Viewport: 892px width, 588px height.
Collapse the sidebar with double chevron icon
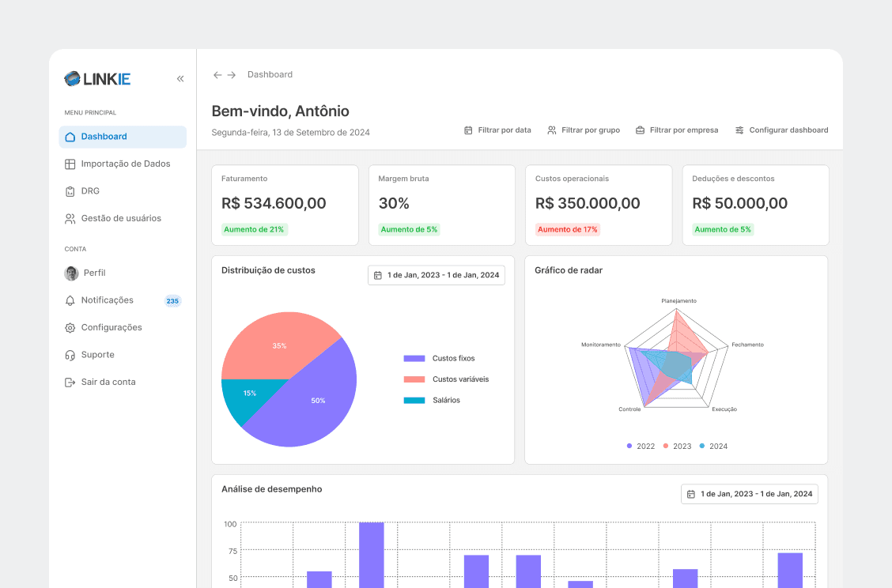point(180,78)
